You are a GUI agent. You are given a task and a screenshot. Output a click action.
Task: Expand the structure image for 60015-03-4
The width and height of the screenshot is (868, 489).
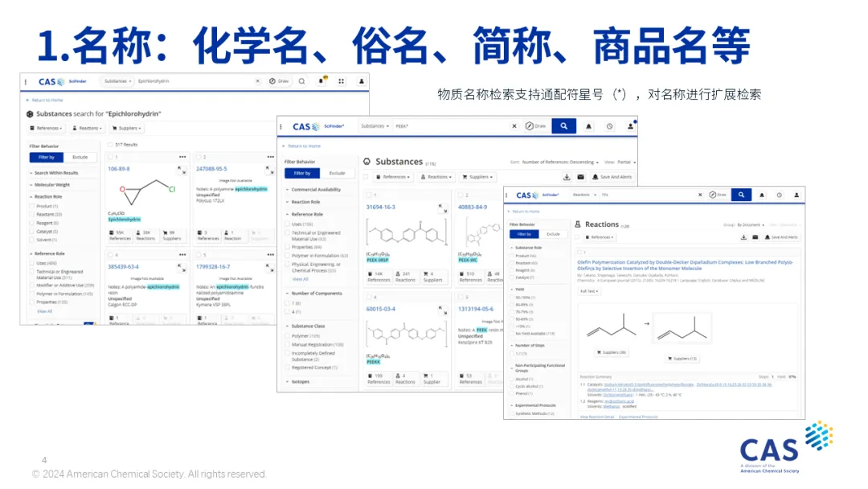[443, 310]
